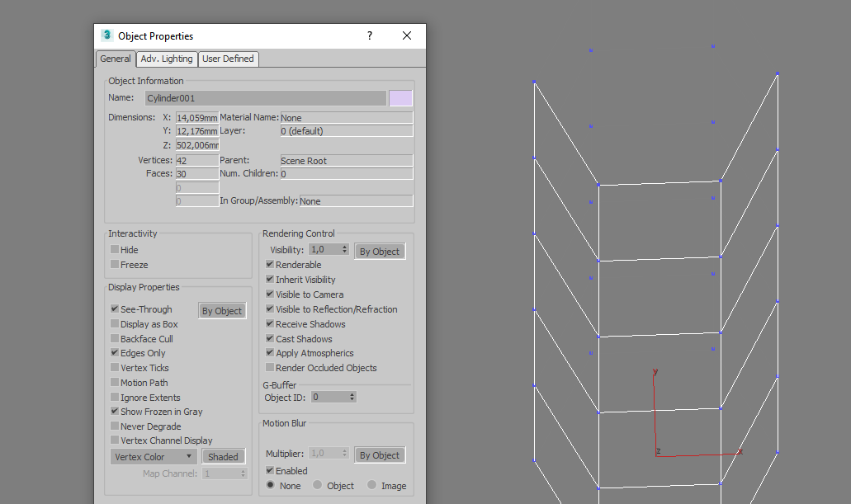Image resolution: width=851 pixels, height=504 pixels.
Task: Uncheck Visible to Camera
Action: (x=270, y=294)
